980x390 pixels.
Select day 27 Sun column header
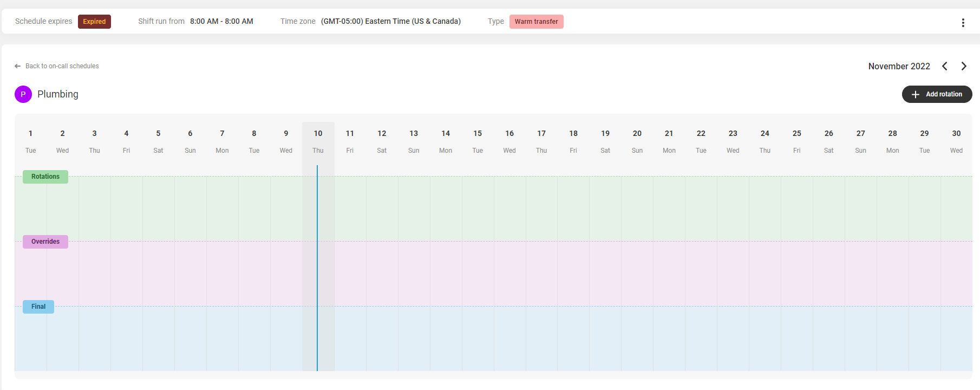861,141
